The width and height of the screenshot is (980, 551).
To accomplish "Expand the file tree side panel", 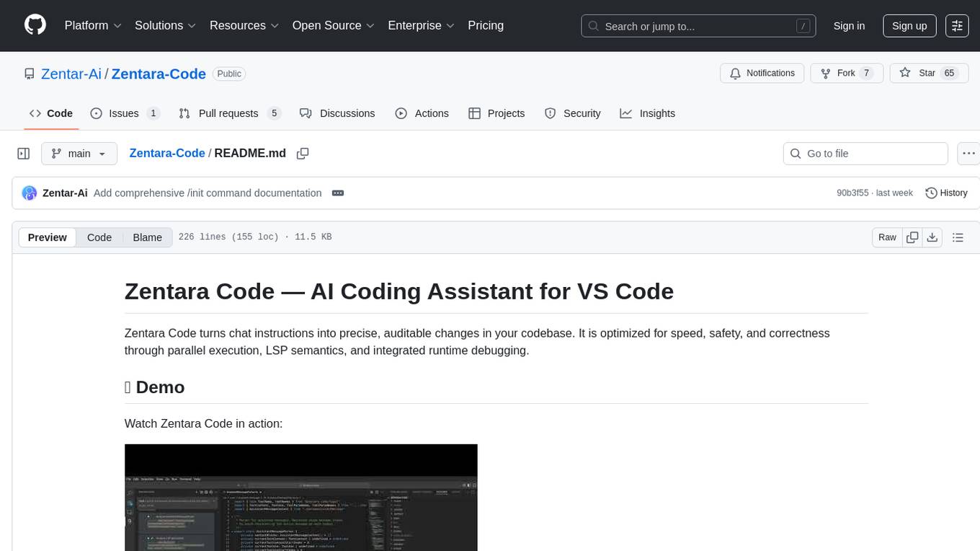I will [24, 154].
